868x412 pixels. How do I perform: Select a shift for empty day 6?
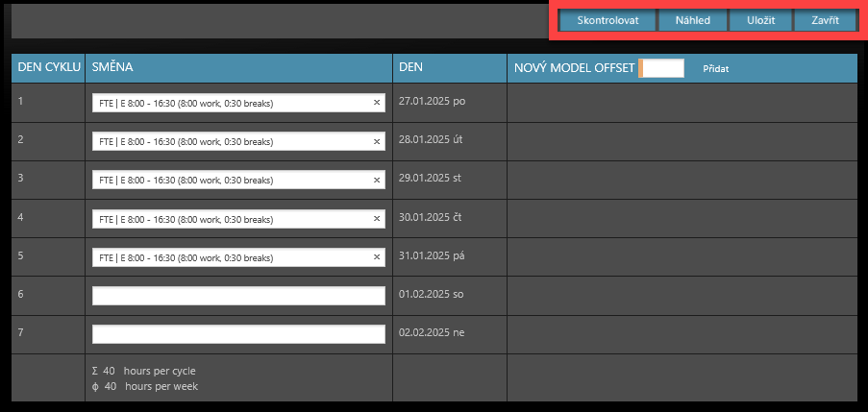238,296
